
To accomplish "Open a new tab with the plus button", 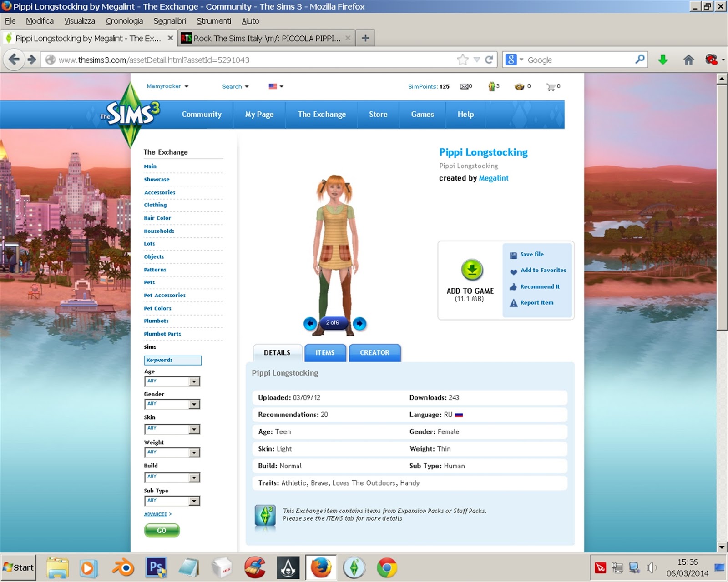I will (x=365, y=38).
